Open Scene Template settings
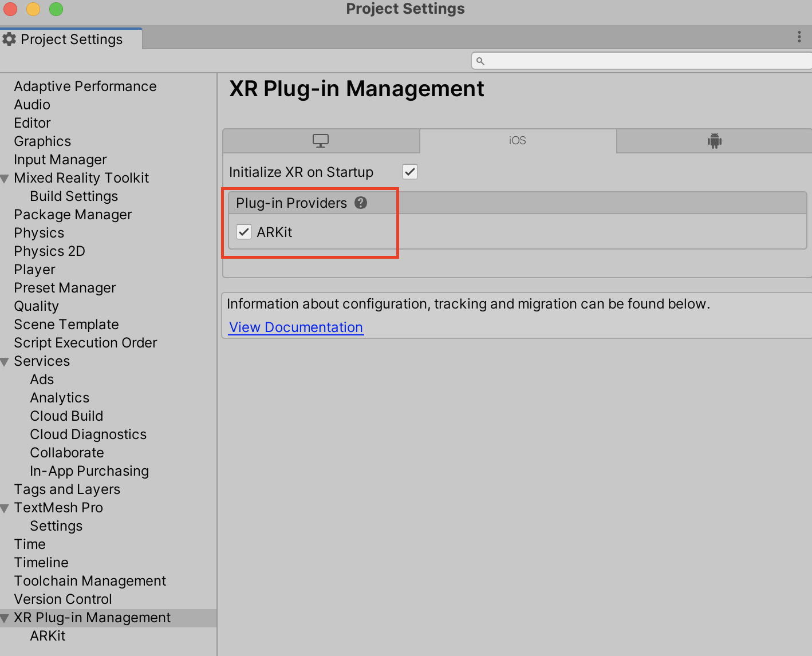812x656 pixels. pyautogui.click(x=66, y=325)
